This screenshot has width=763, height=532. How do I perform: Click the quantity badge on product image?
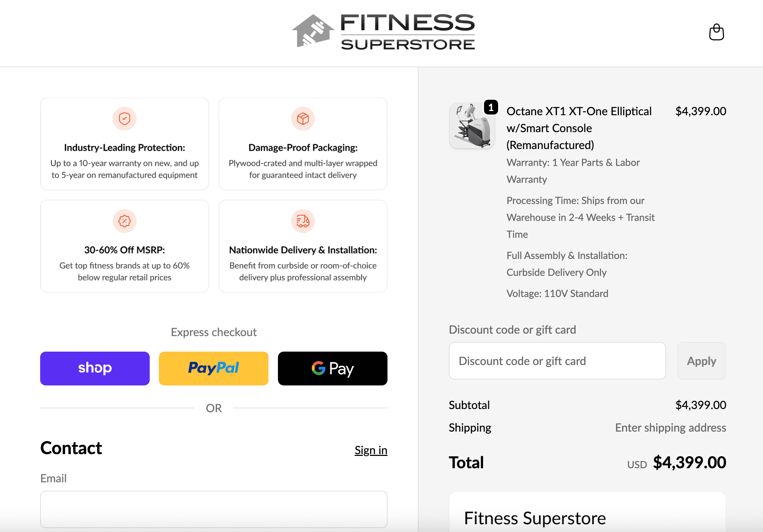pos(491,107)
